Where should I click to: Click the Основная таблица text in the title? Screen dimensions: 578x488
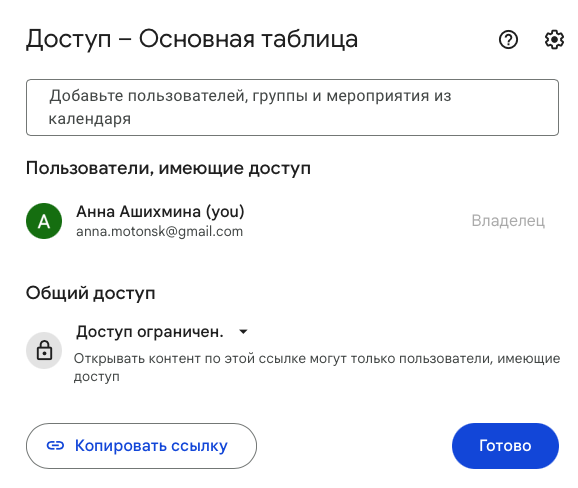click(248, 39)
